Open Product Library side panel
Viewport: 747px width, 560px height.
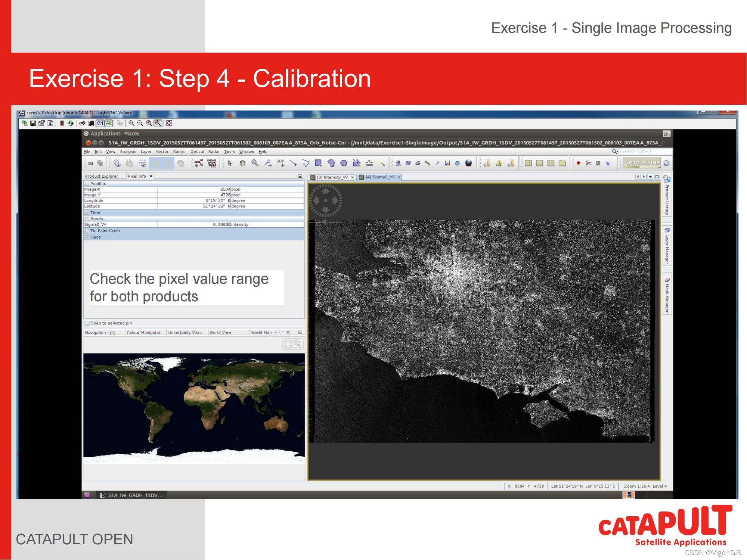coord(667,195)
